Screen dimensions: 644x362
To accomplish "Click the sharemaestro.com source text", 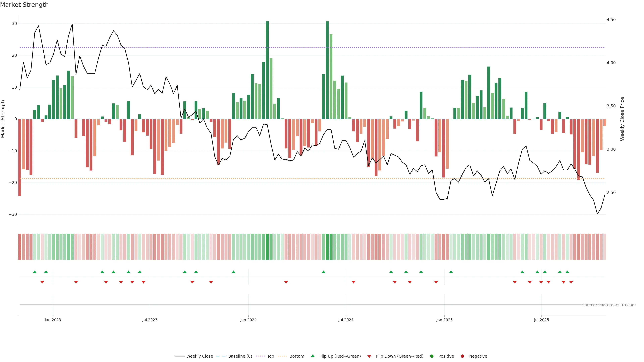I will click(609, 305).
